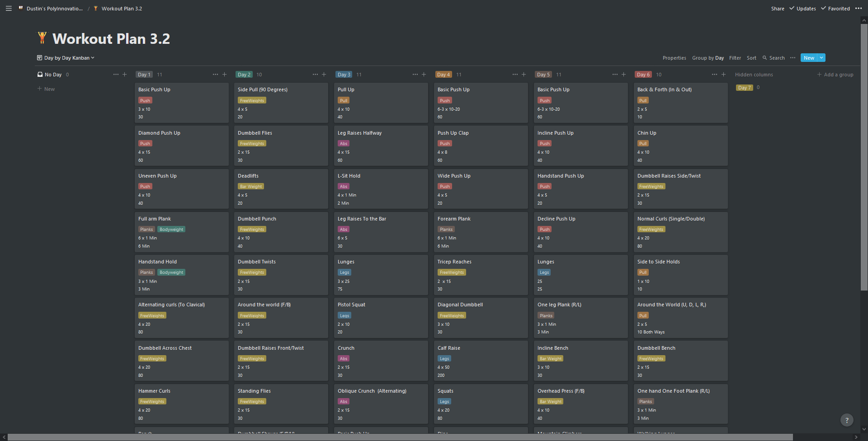Click the plus icon in Day 1 column

pos(224,75)
